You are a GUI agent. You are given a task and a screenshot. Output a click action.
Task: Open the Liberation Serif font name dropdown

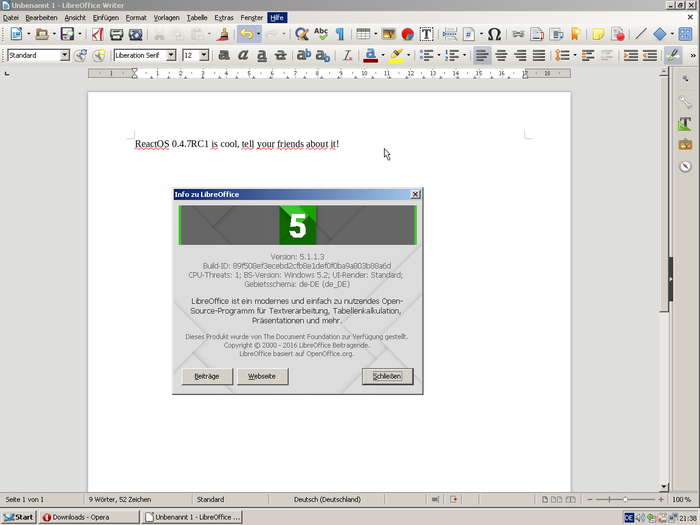tap(171, 55)
